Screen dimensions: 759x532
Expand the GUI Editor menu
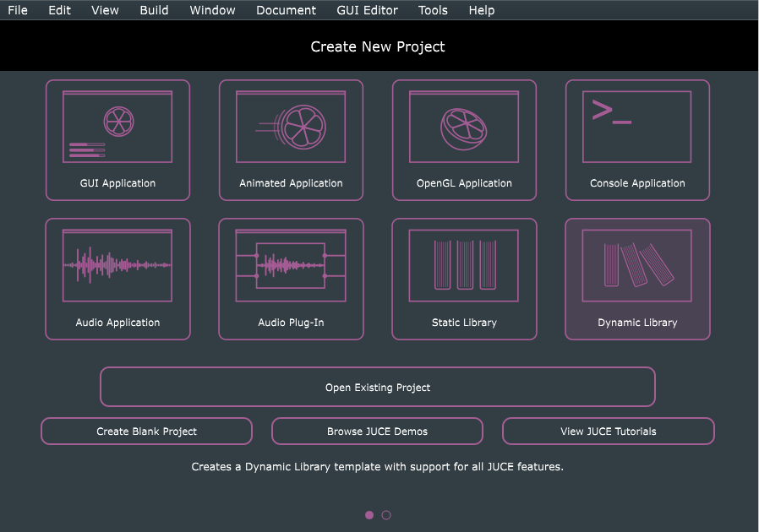pos(367,10)
